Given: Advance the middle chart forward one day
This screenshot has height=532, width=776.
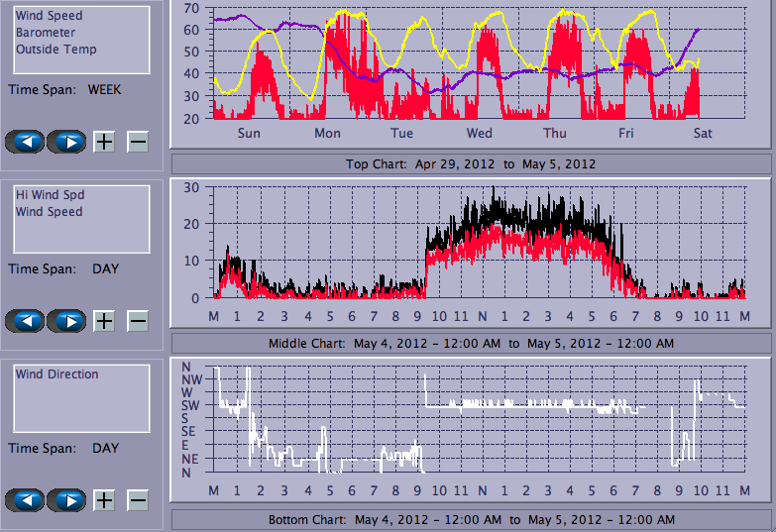Looking at the screenshot, I should click(67, 321).
